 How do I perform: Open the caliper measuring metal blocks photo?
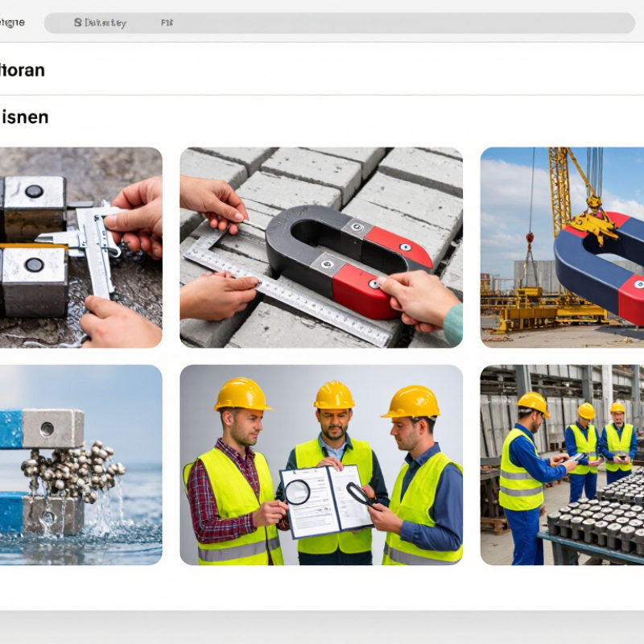[81, 248]
